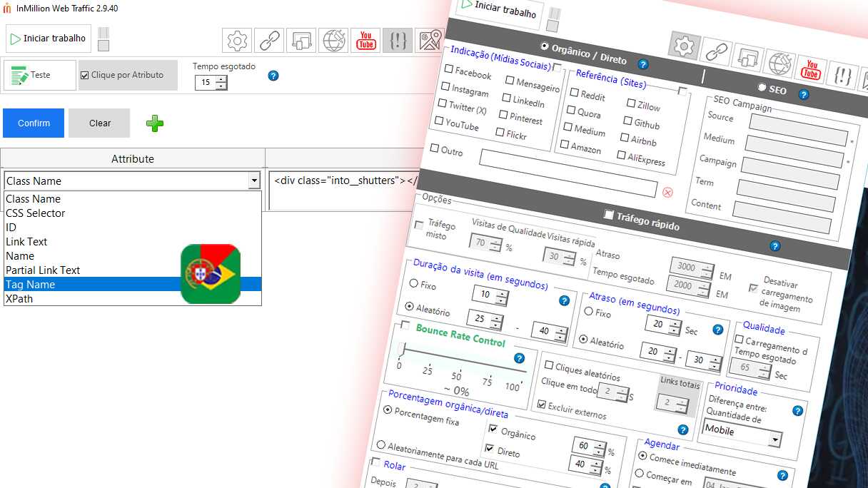
Task: Open the Mobile priority dropdown
Action: coord(774,439)
